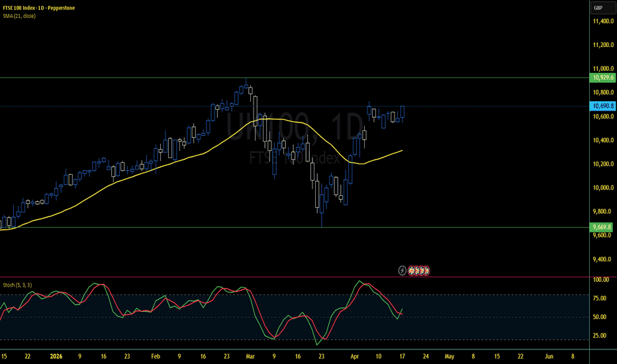Click the green 10,929.6 price label
Screen dimensions: 617x364
pos(602,77)
